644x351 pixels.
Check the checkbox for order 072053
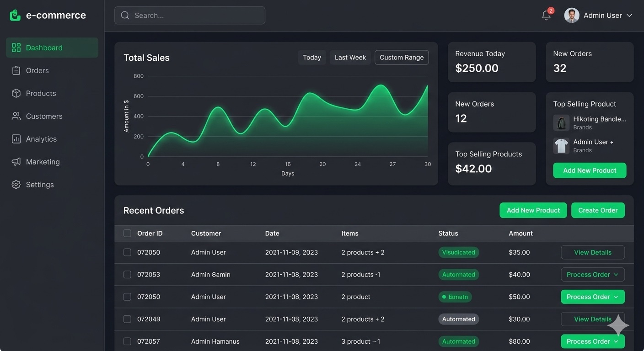127,274
